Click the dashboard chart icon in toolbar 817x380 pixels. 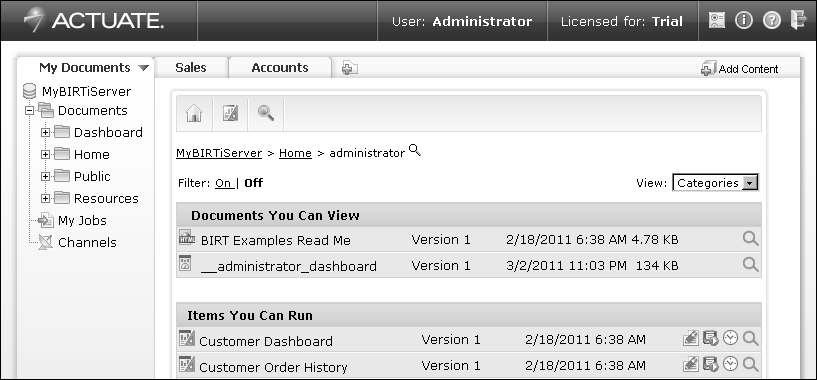click(x=230, y=113)
